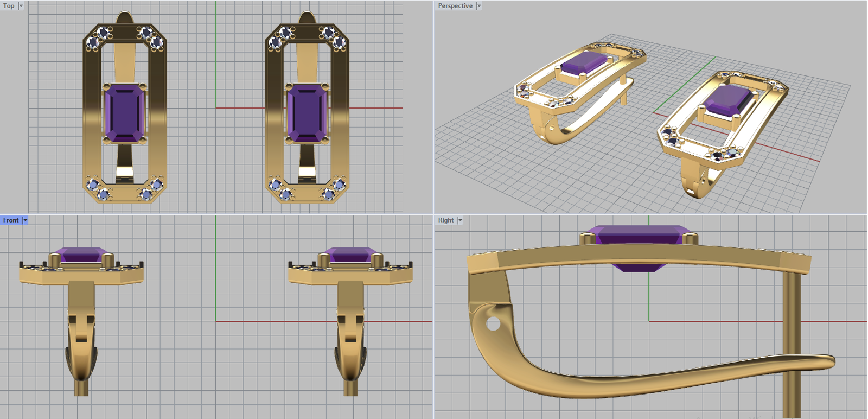Open the Front viewport dropdown arrow
The height and width of the screenshot is (419, 868).
25,220
